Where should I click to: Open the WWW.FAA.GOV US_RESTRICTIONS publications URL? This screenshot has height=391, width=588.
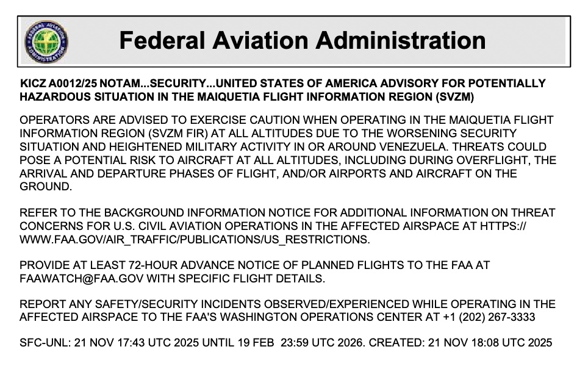tap(195, 240)
